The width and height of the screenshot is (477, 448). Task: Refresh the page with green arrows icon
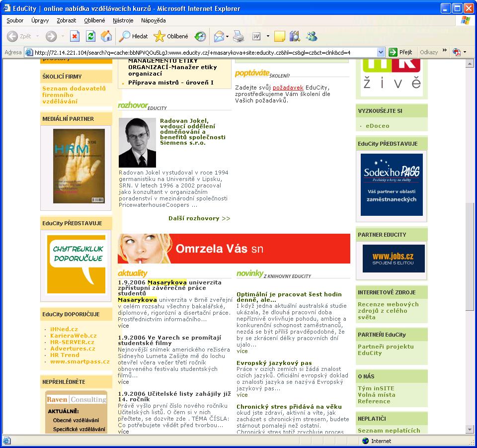(x=90, y=36)
